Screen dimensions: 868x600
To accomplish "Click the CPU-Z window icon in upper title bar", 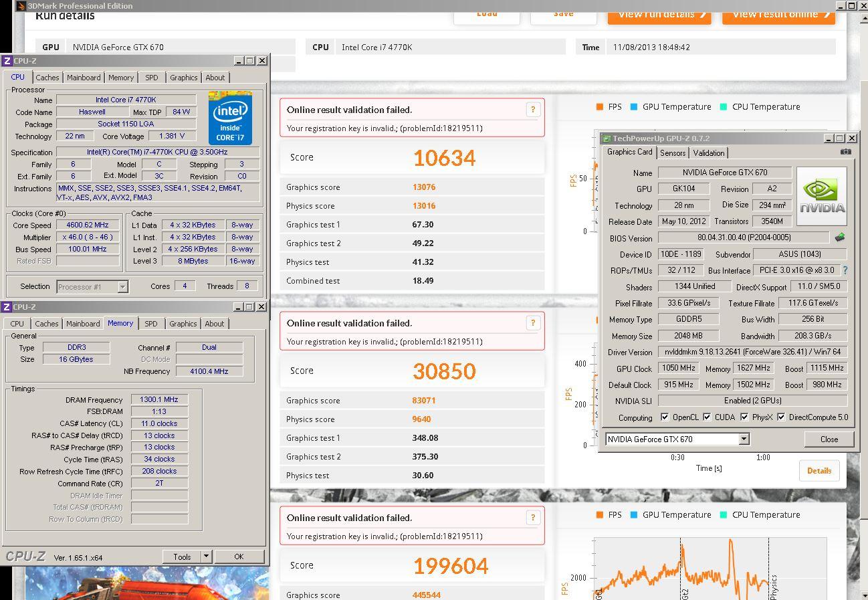I will (7, 60).
